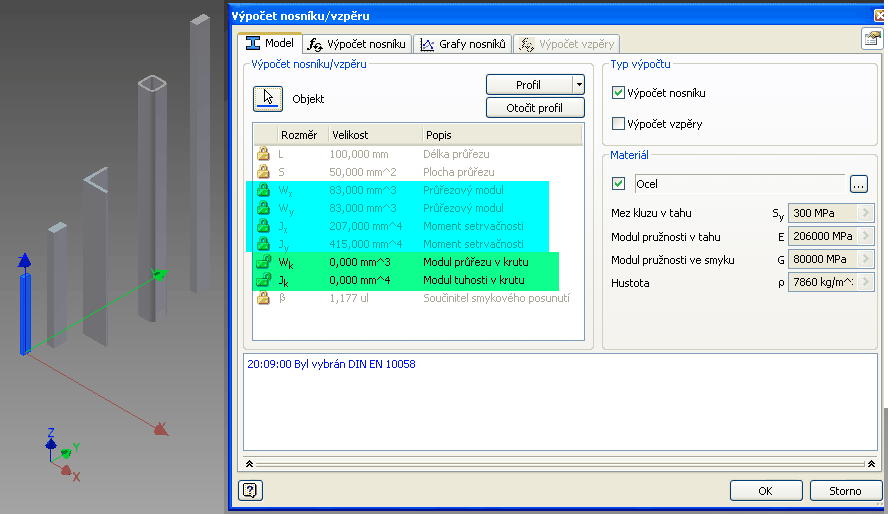Click the lock icon beside β row

[264, 298]
